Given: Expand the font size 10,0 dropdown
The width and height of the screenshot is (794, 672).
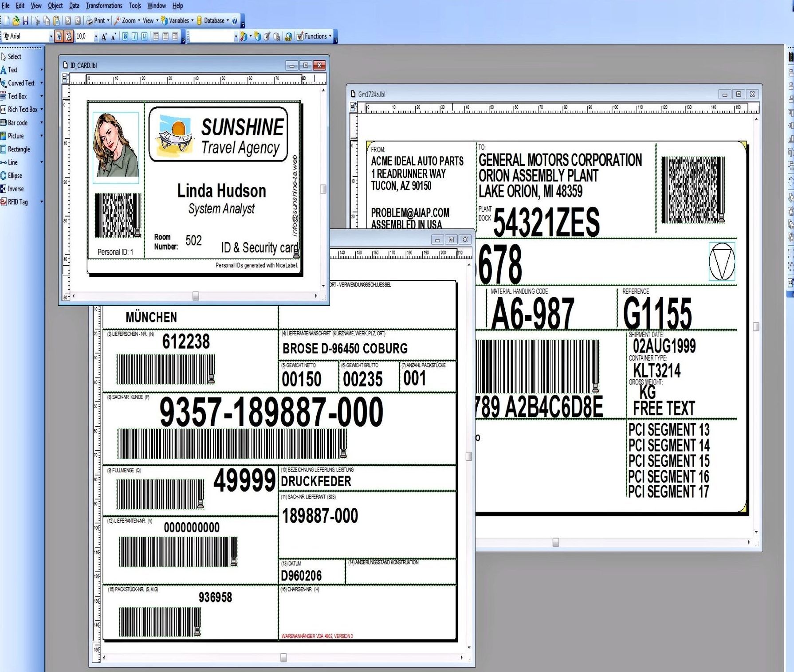Looking at the screenshot, I should pos(96,37).
